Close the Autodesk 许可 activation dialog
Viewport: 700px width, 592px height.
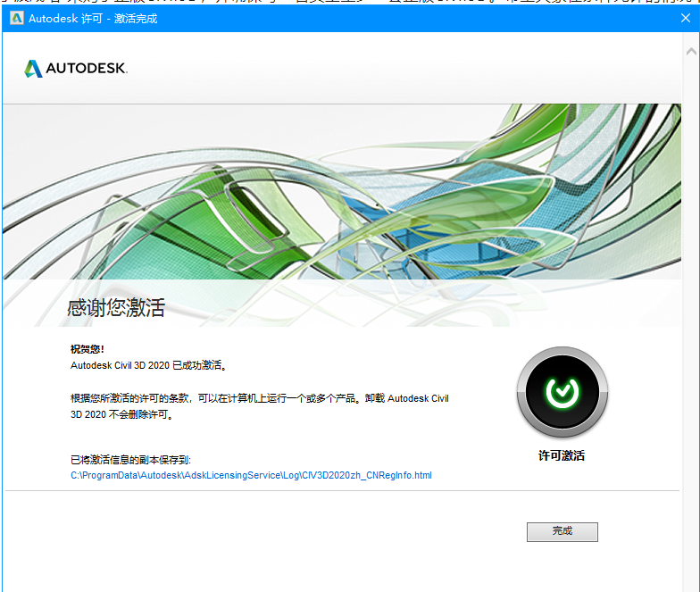[685, 18]
